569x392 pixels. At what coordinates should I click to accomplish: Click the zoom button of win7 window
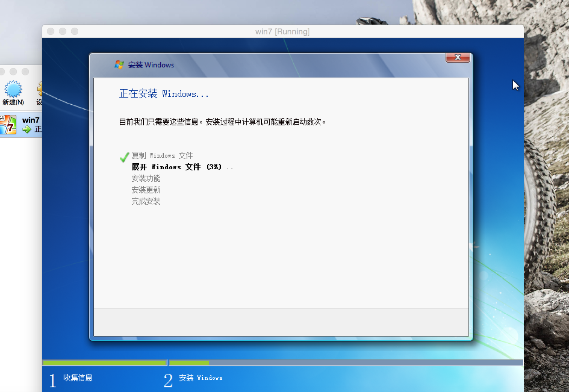tap(74, 31)
